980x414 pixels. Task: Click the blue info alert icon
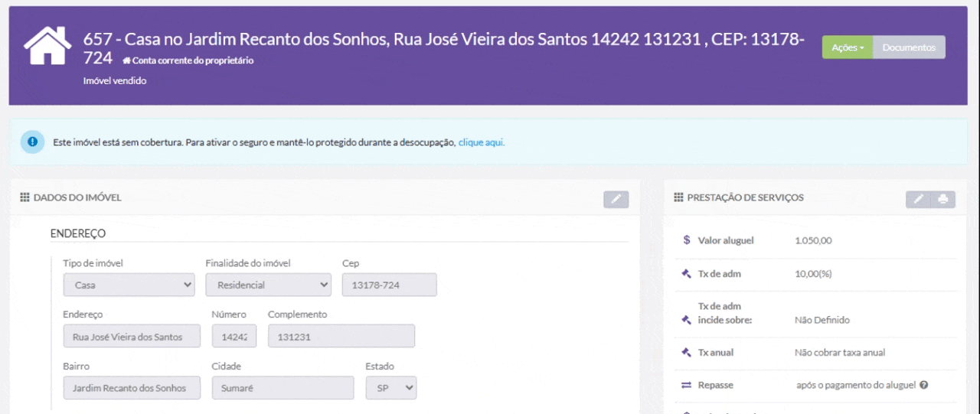[32, 142]
